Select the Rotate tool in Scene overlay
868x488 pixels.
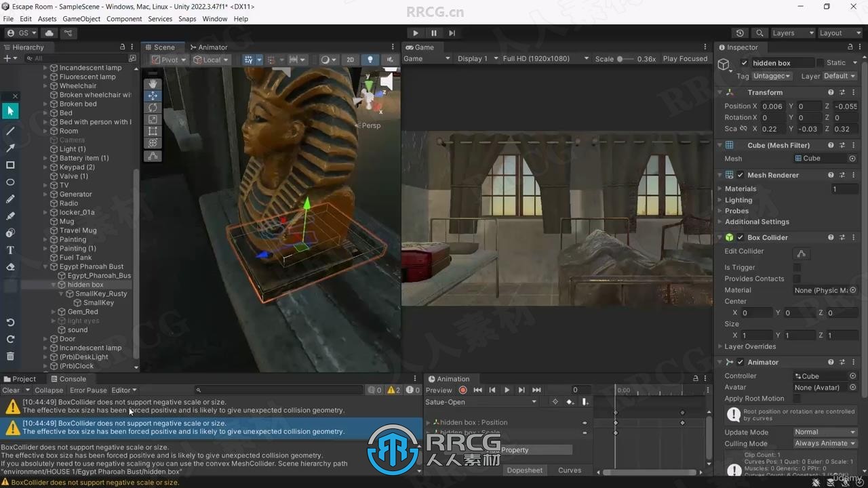coord(153,108)
